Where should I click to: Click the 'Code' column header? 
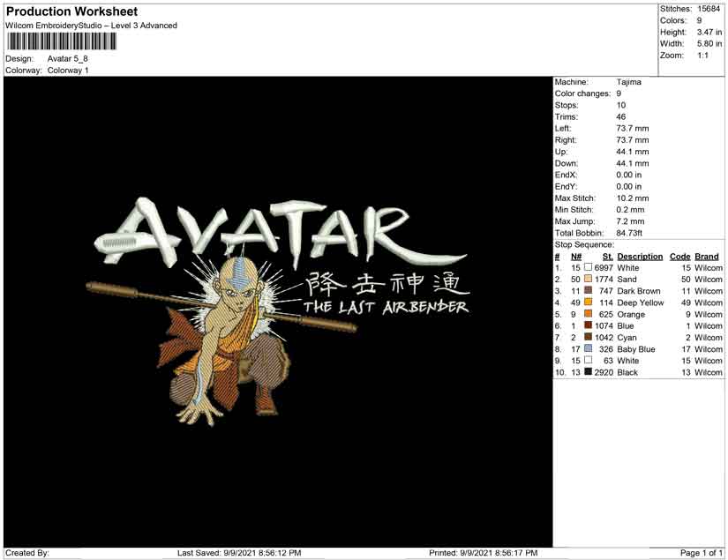680,257
